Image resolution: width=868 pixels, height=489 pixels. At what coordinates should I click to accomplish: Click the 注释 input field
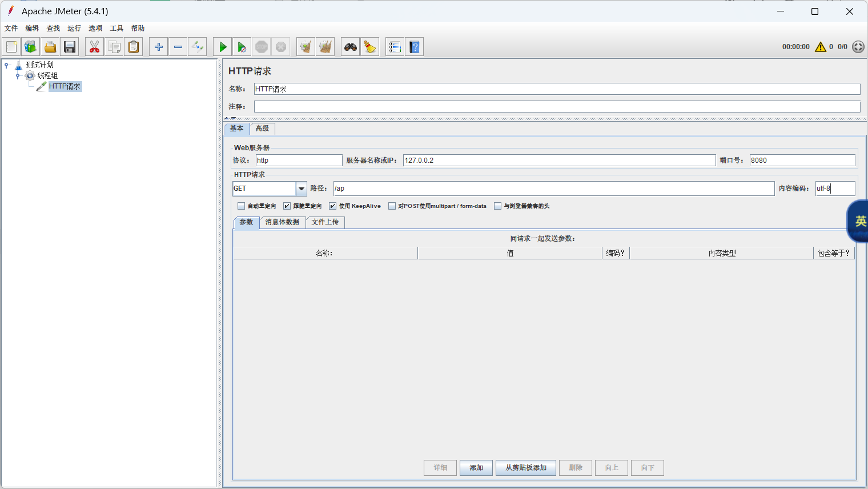[557, 107]
